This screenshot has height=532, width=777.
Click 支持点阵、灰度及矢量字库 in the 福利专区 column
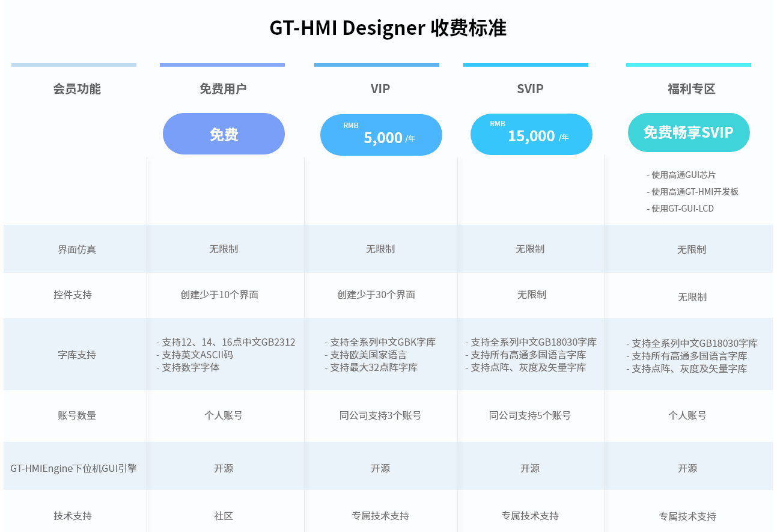pyautogui.click(x=689, y=368)
